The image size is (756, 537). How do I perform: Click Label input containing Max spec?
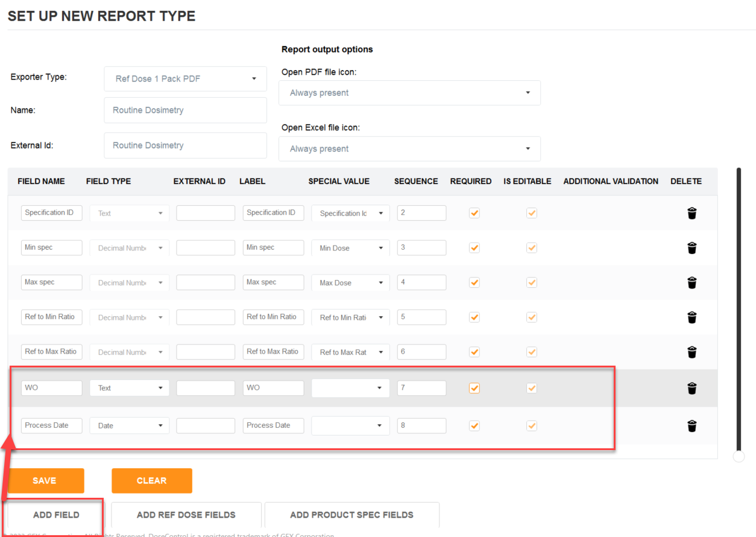(x=274, y=282)
